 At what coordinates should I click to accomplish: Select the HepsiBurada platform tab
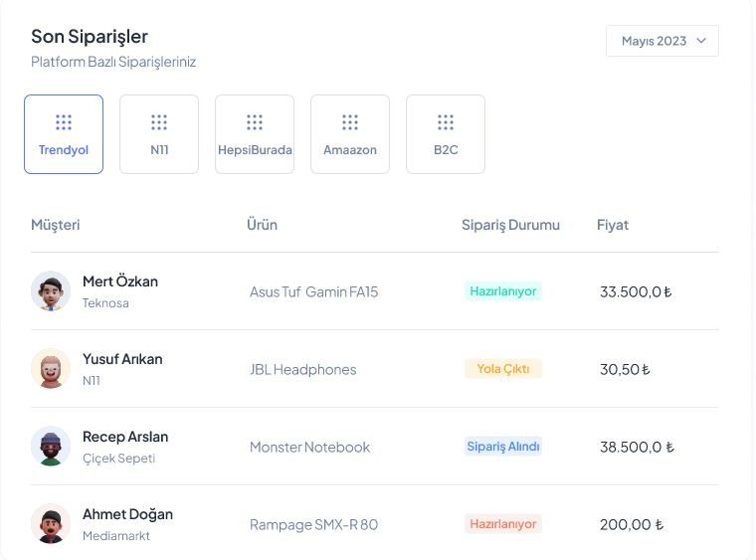click(255, 134)
